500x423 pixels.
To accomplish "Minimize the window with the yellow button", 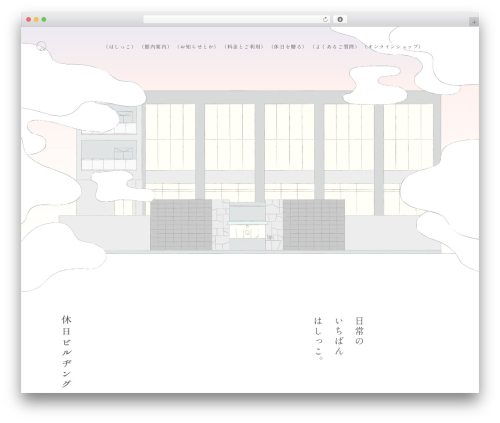I will pos(36,19).
